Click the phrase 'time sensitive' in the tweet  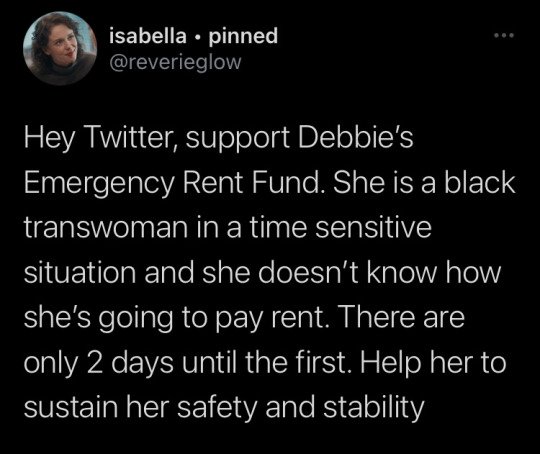pyautogui.click(x=341, y=227)
